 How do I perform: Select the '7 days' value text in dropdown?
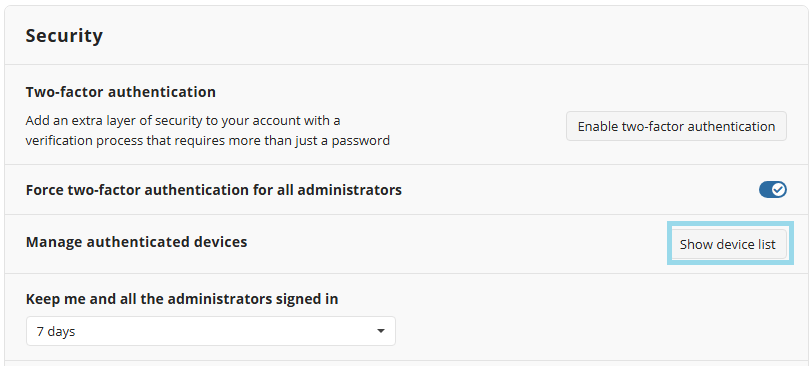[x=56, y=332]
